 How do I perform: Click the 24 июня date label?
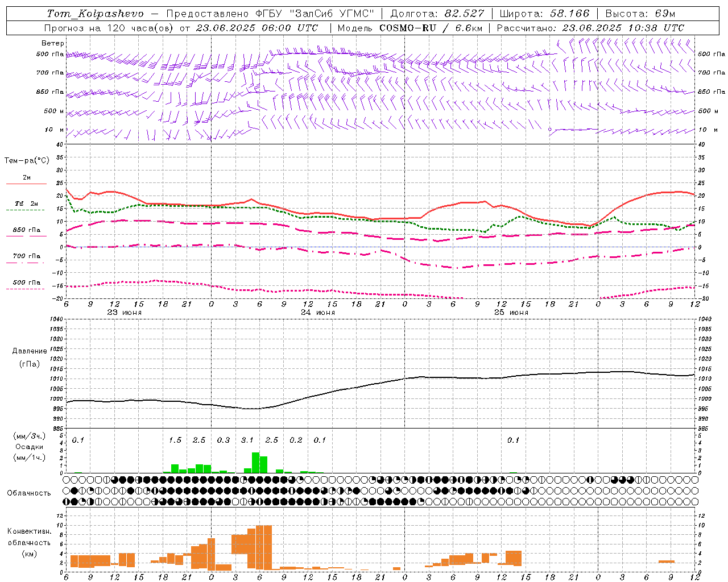(x=318, y=312)
